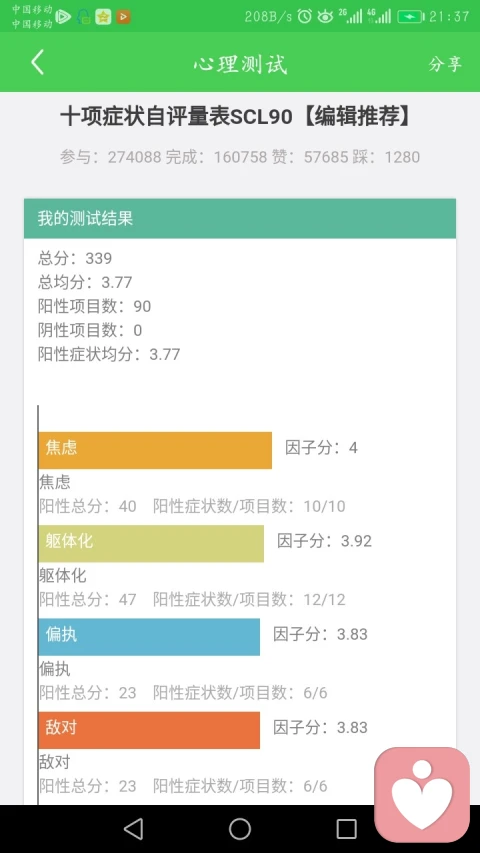This screenshot has height=853, width=480.
Task: Select the orange-red 敌对 factor bar
Action: point(149,730)
